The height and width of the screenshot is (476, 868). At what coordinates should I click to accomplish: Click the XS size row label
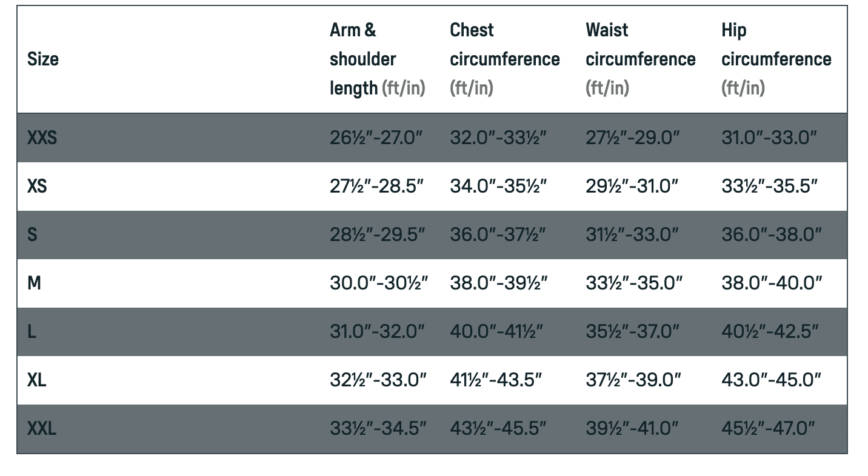click(x=37, y=187)
